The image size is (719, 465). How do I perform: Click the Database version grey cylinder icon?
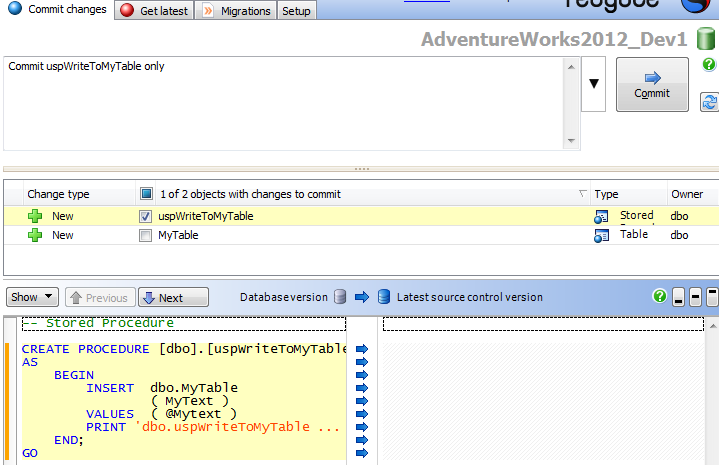point(340,297)
